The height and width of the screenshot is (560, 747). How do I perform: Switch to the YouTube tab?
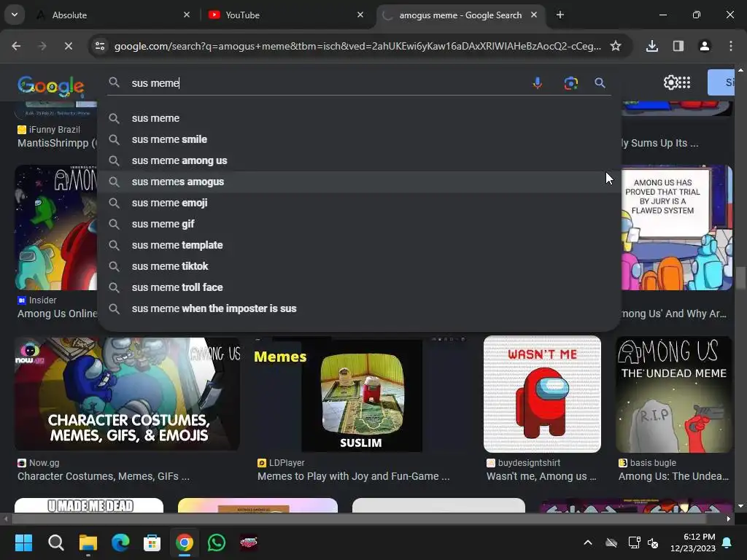coord(285,15)
